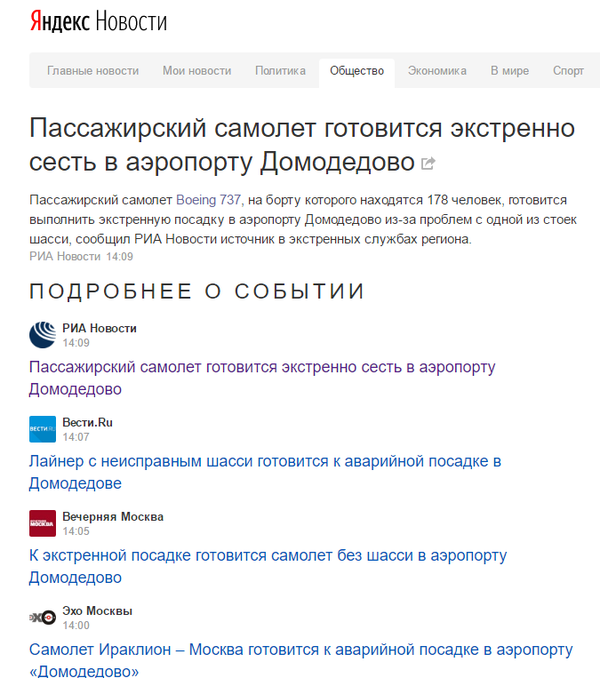Go to the Экономика tab
Viewport: 600px width, 678px height.
(437, 70)
